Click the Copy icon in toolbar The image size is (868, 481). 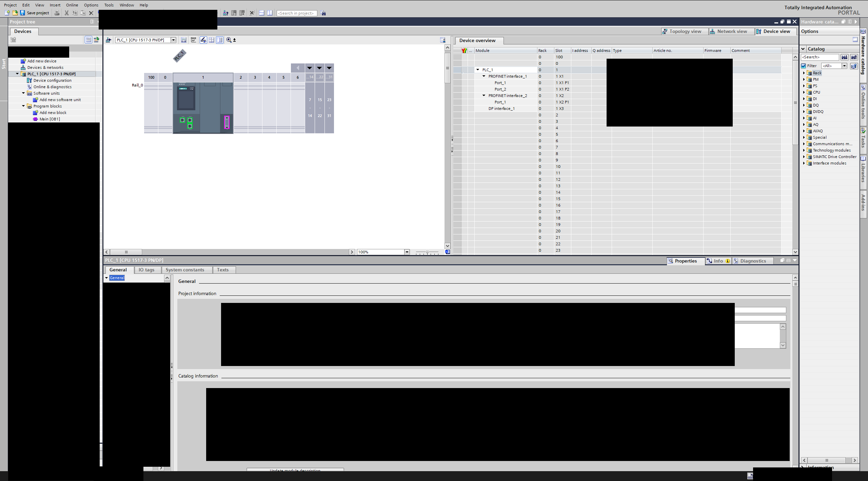click(75, 13)
